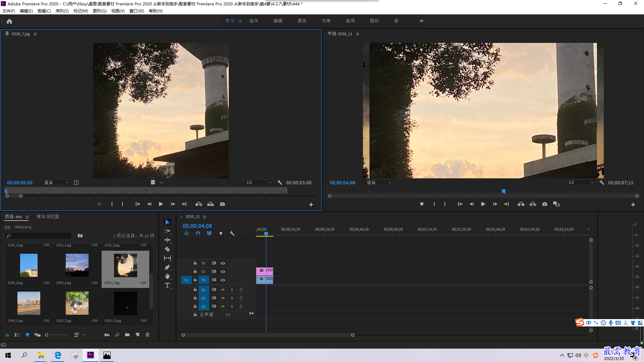Open Source monitor wrench settings

click(280, 182)
